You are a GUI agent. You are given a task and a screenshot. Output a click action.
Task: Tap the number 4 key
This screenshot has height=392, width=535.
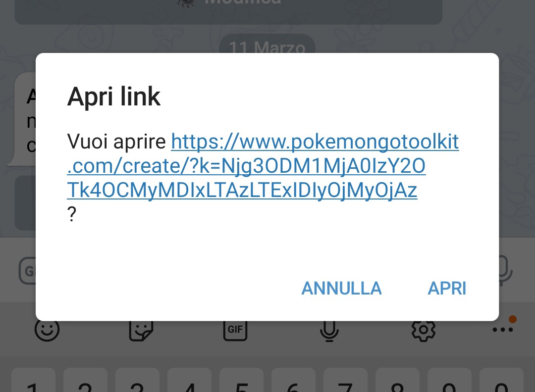(x=189, y=380)
